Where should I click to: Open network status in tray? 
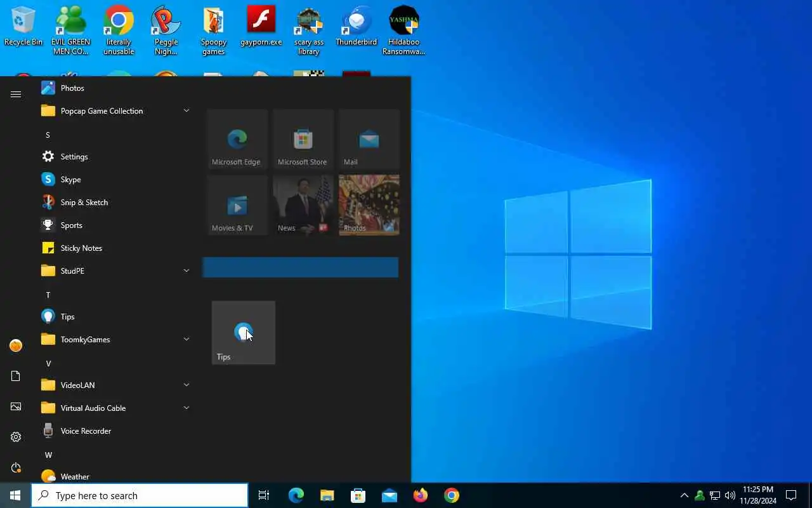point(714,495)
